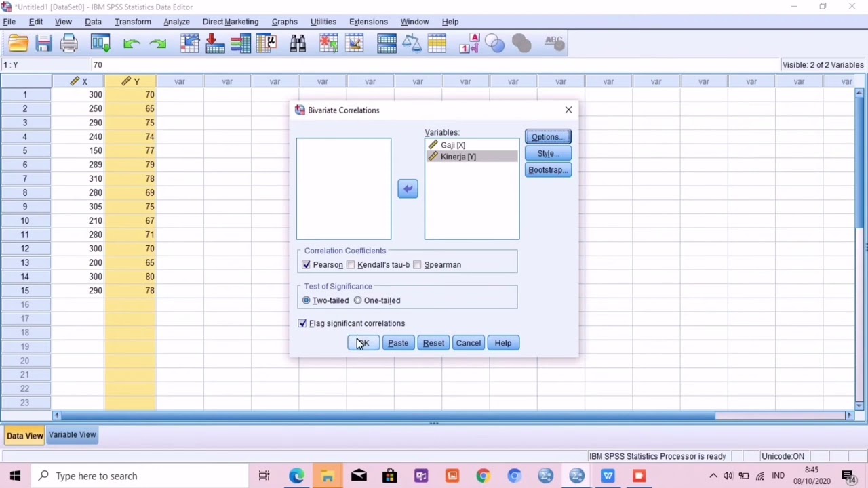
Task: Click the Reset button in the dialog
Action: [x=433, y=343]
